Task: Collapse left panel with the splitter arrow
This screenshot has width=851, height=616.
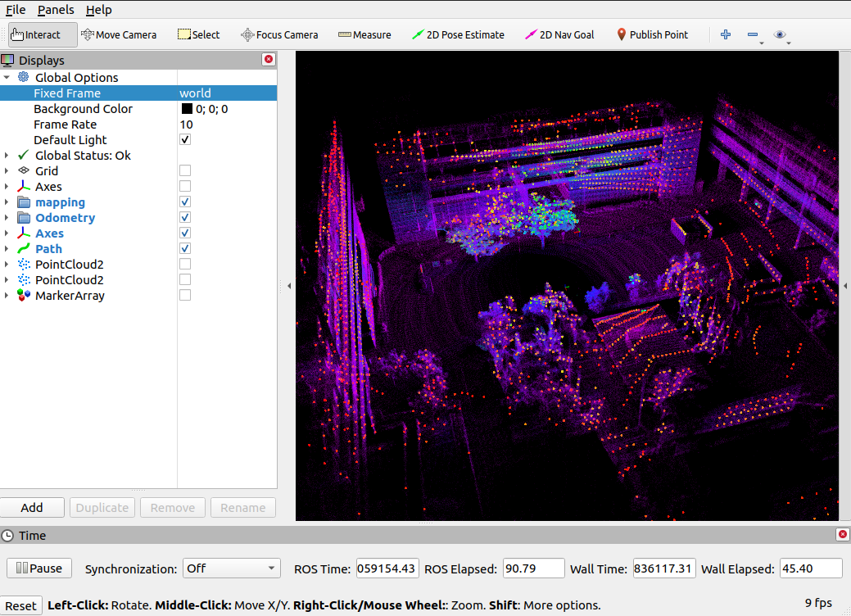Action: pyautogui.click(x=289, y=286)
